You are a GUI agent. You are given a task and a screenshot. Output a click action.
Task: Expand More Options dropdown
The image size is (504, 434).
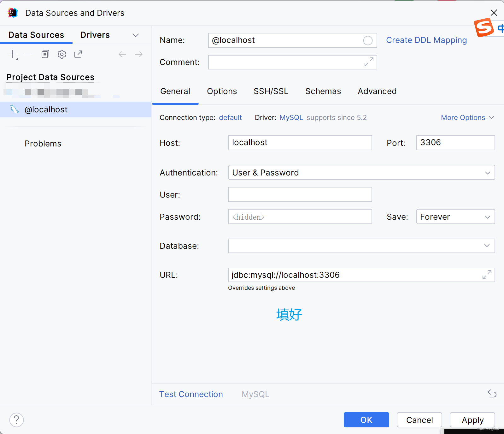point(467,117)
